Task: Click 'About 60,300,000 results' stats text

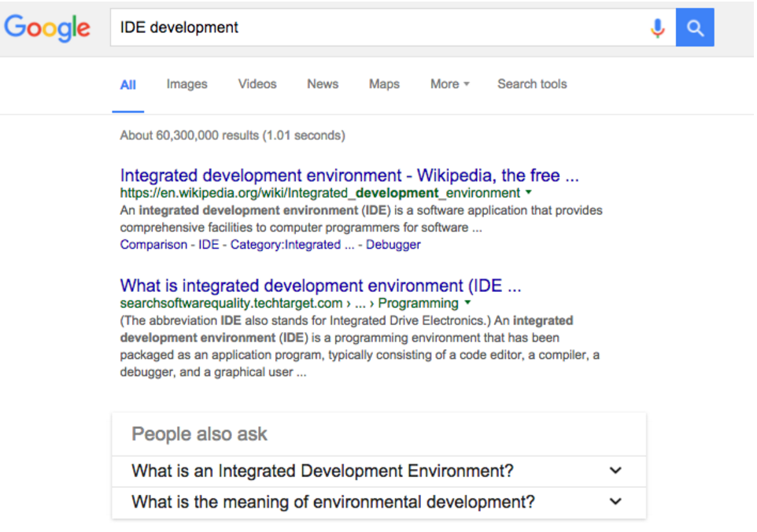Action: pos(232,135)
